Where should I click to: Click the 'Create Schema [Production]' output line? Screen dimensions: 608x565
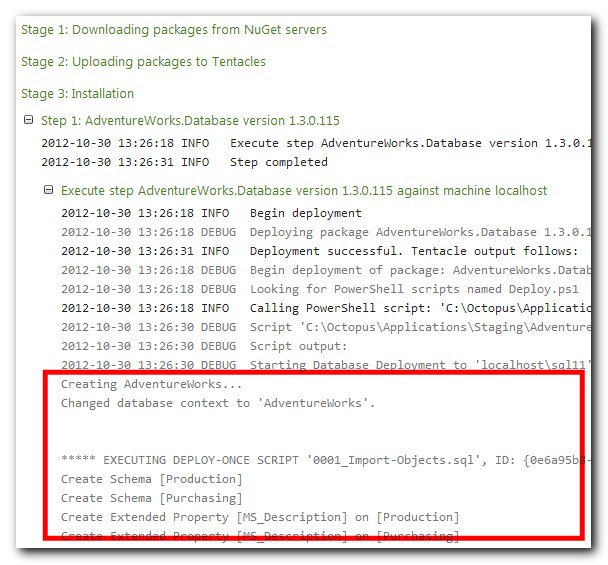pos(151,479)
